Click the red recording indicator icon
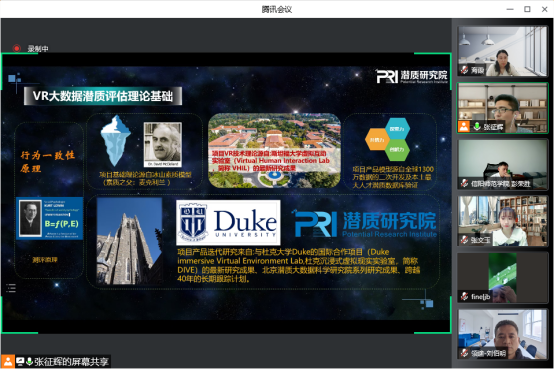This screenshot has width=554, height=370. click(16, 48)
